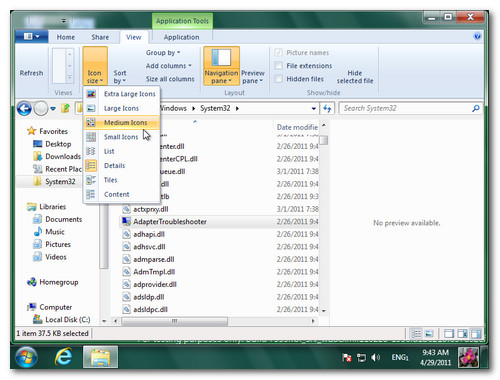The width and height of the screenshot is (500, 380).
Task: Click the address bar refresh icon
Action: [327, 108]
